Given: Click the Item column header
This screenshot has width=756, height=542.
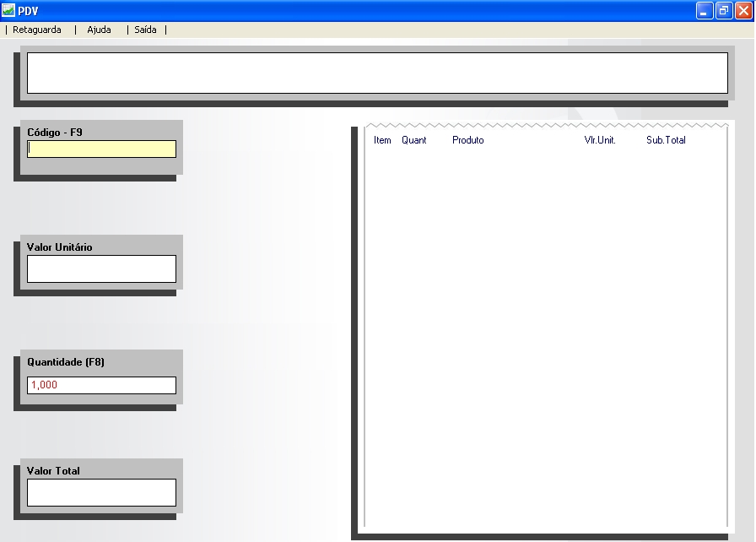Looking at the screenshot, I should pos(382,140).
